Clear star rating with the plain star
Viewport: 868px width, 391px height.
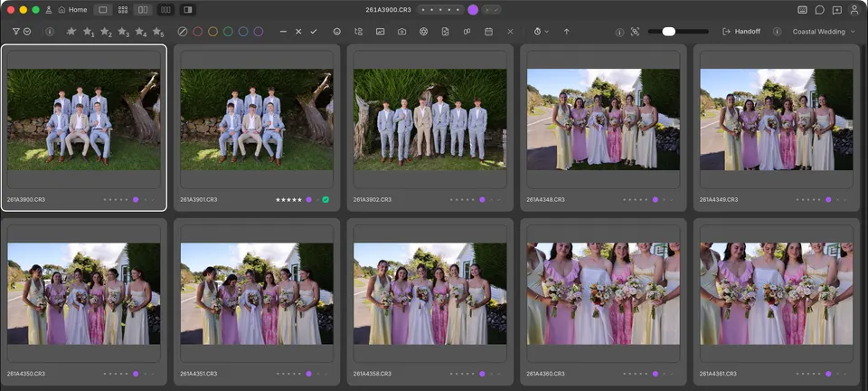(x=71, y=32)
